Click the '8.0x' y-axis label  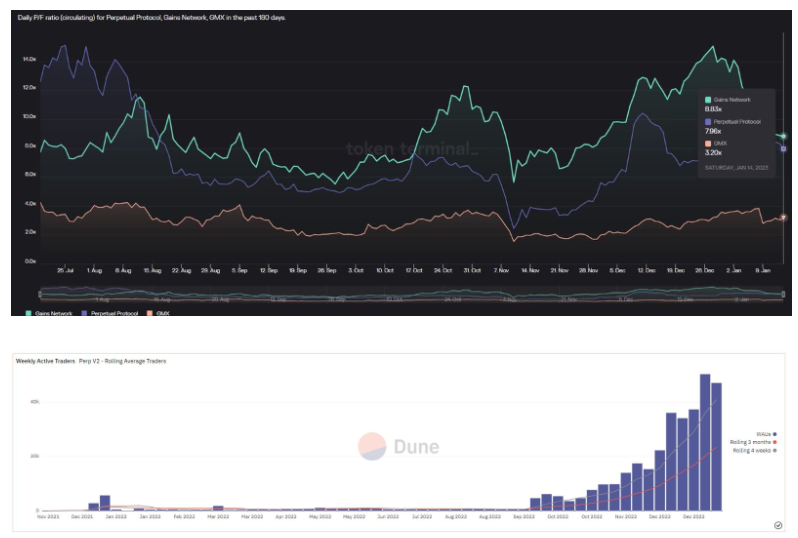30,146
